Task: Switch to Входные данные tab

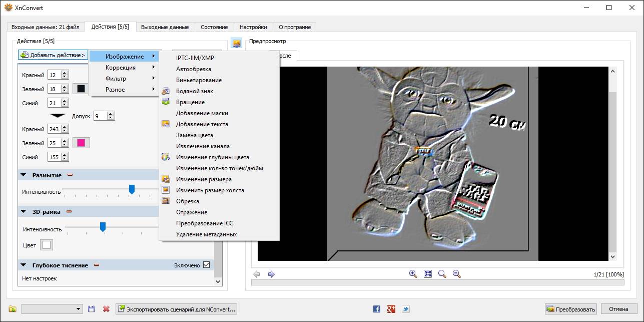Action: [46, 27]
